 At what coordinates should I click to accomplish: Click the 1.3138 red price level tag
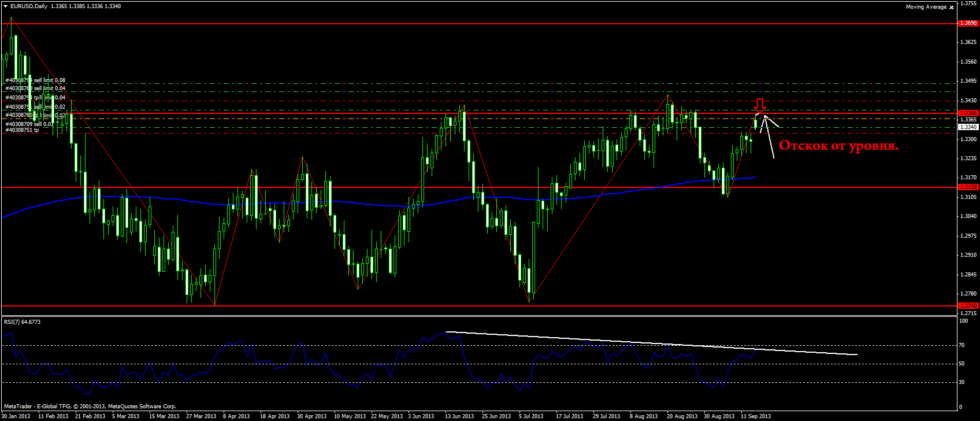pos(968,187)
